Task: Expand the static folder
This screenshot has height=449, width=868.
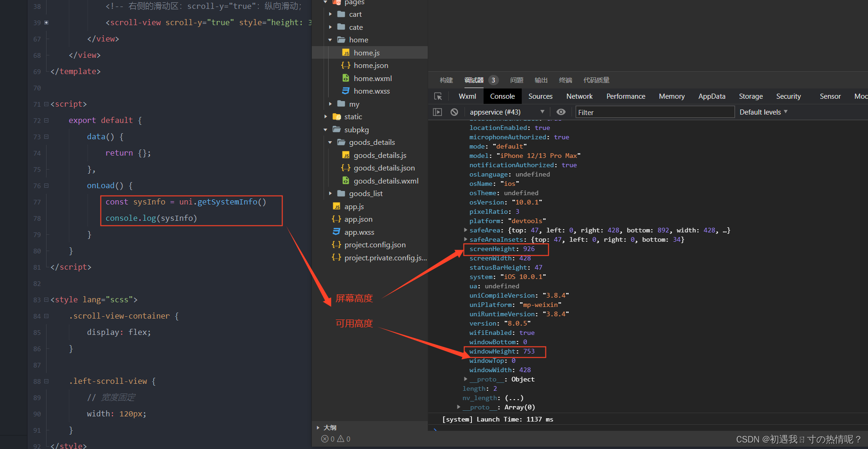Action: (326, 116)
